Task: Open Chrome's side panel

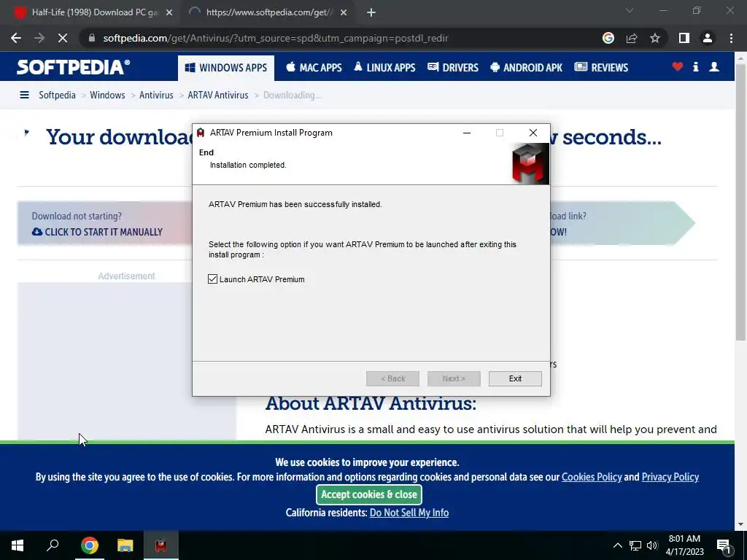Action: (x=684, y=38)
